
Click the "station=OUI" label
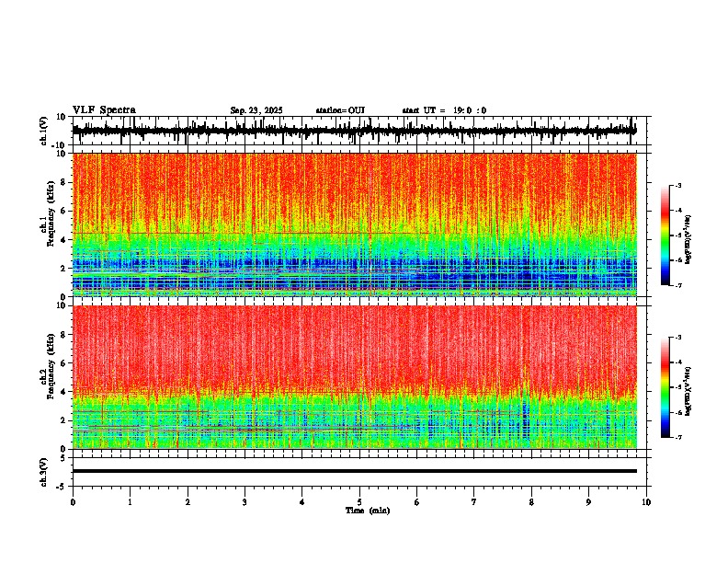point(340,110)
